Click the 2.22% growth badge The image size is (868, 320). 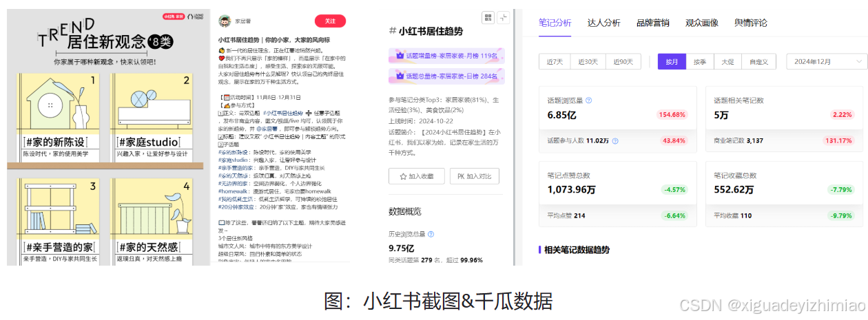click(x=842, y=114)
